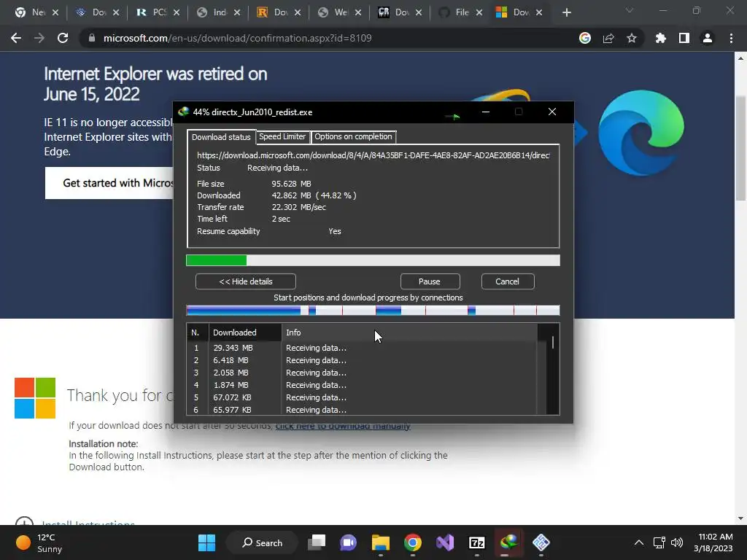This screenshot has height=560, width=747.
Task: Cancel the directx download
Action: point(508,281)
